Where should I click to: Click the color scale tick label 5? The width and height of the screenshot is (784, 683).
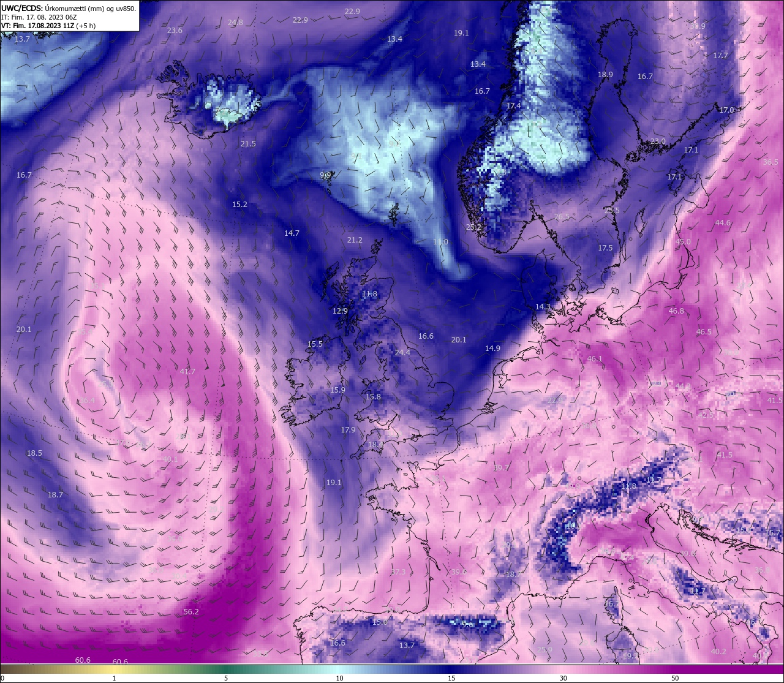[x=226, y=678]
